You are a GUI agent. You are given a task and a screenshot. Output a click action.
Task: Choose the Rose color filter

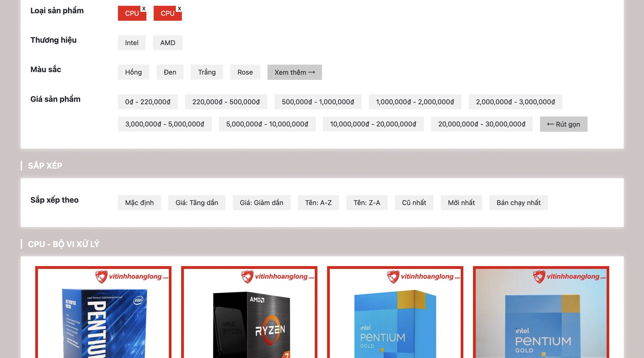point(245,72)
